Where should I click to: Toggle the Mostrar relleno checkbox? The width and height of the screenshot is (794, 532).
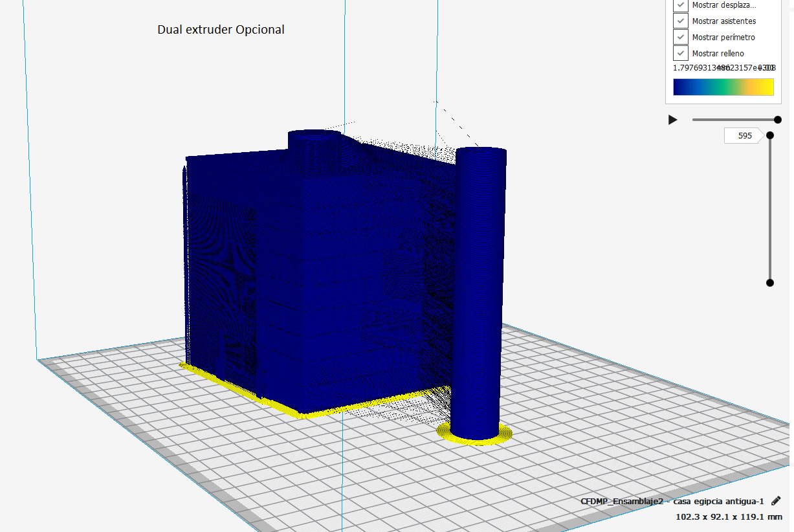[680, 53]
